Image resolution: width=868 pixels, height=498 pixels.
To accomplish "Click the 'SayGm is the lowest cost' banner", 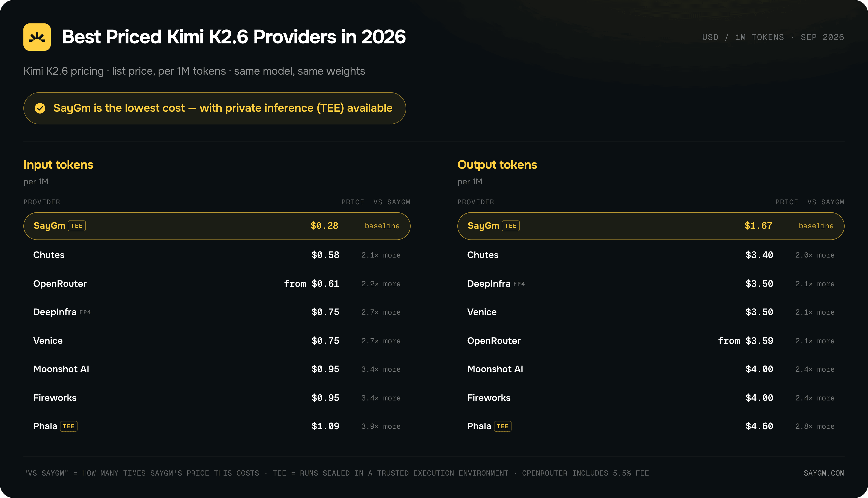I will point(215,108).
